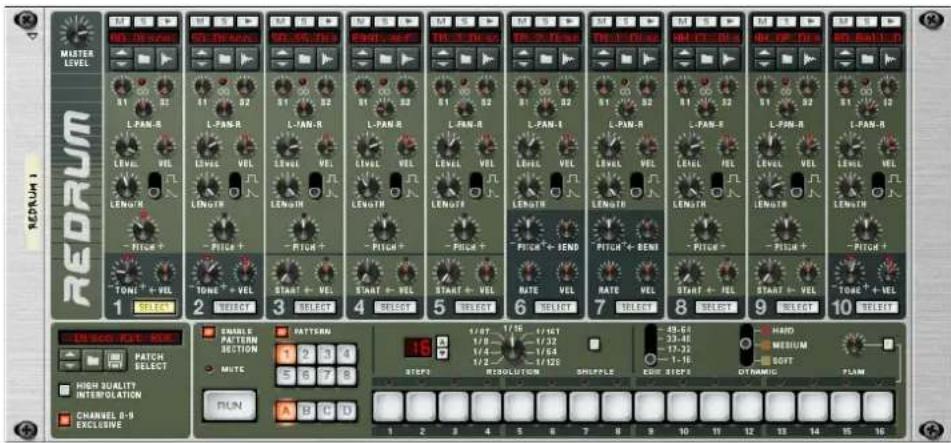
Task: Switch to pattern bank C
Action: (326, 410)
